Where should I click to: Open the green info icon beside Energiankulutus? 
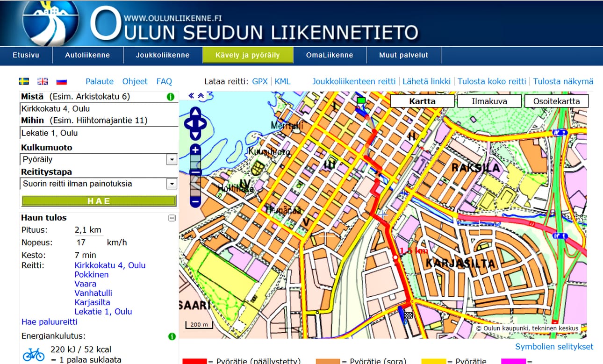pyautogui.click(x=172, y=336)
